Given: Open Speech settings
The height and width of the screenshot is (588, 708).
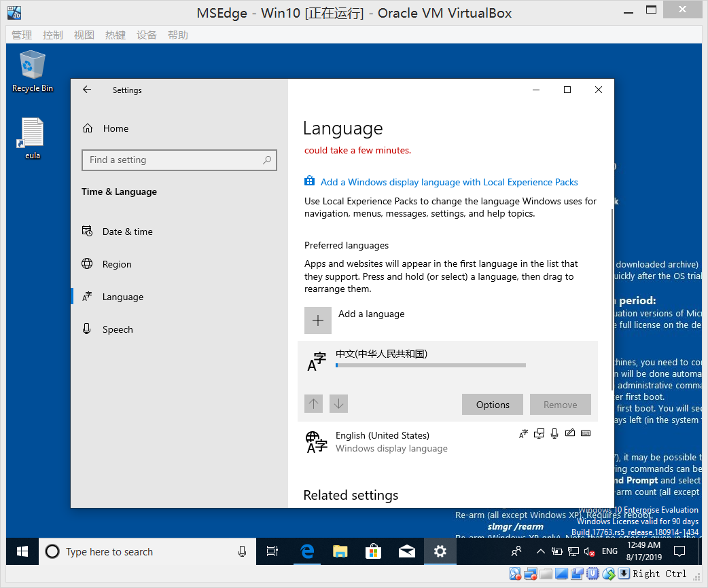Looking at the screenshot, I should [107, 329].
